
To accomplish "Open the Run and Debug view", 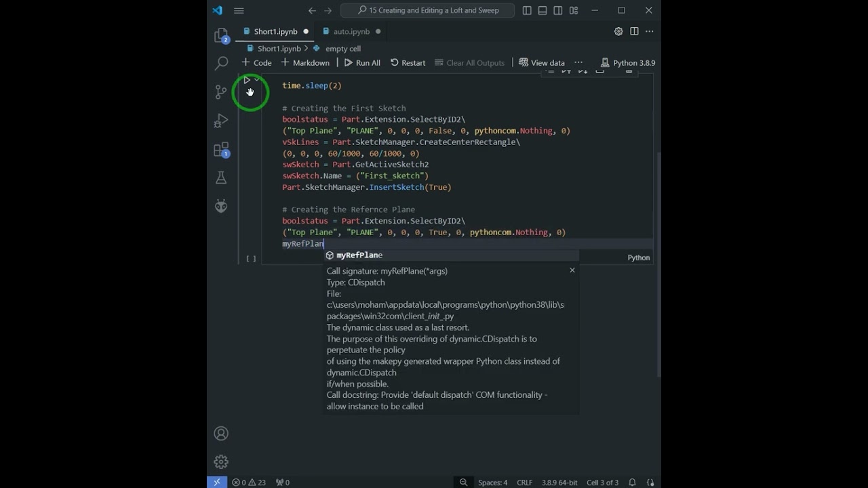I will coord(221,121).
